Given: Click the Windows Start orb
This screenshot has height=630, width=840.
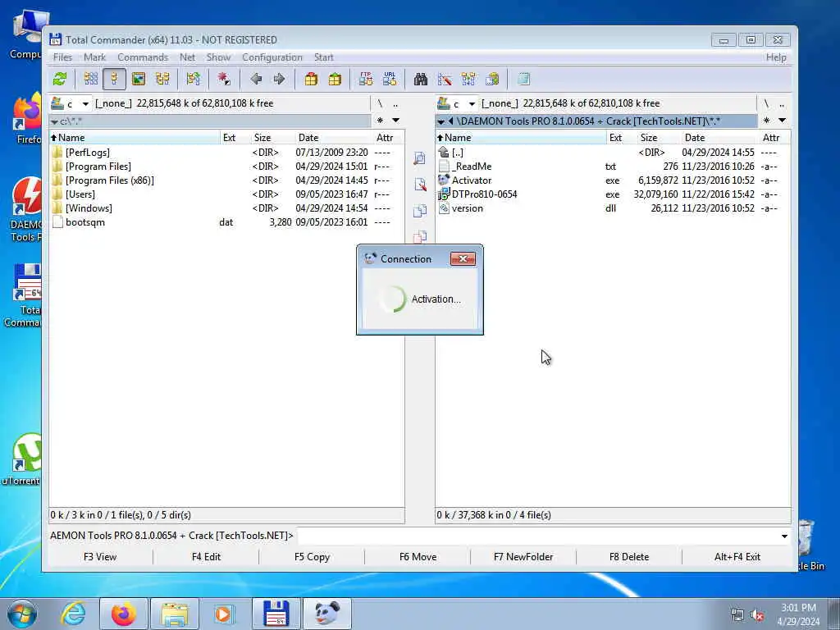Looking at the screenshot, I should (22, 614).
